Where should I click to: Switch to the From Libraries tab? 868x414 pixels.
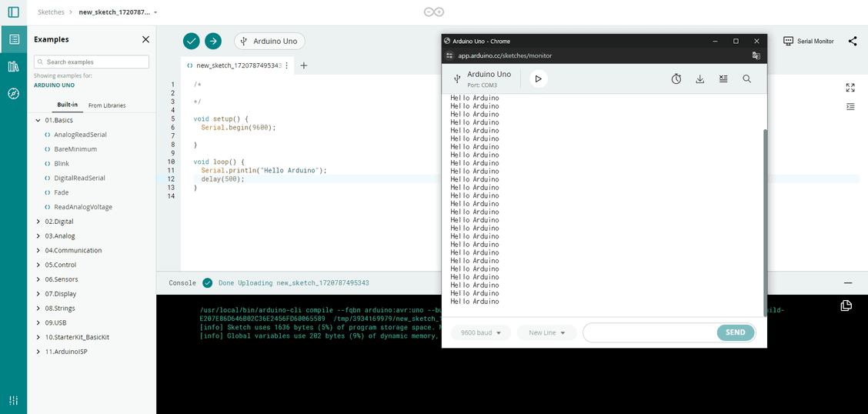tap(107, 105)
